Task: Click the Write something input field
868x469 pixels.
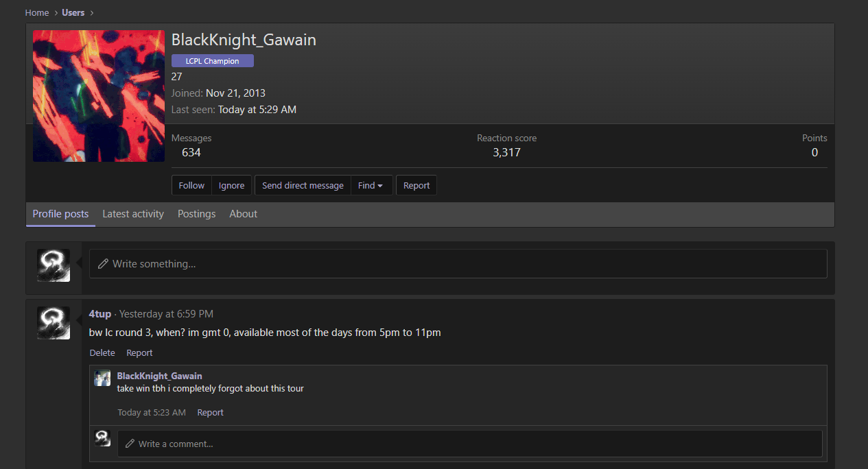Action: 458,263
